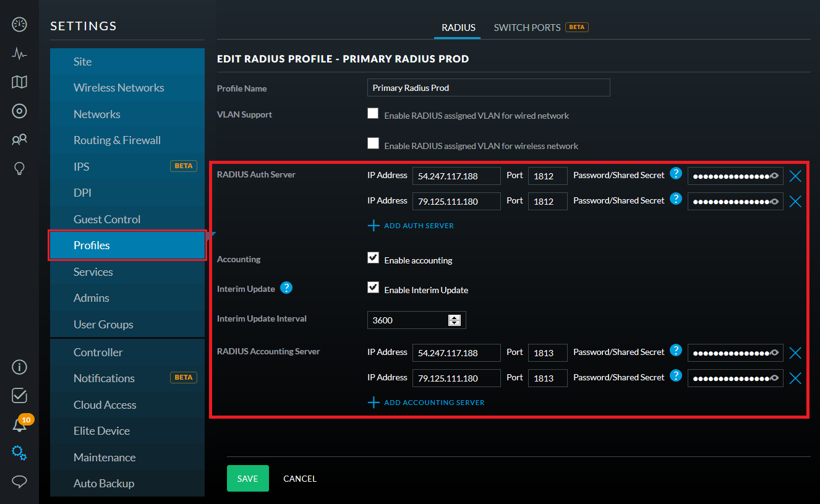820x504 pixels.
Task: Open the Info circle icon
Action: click(x=19, y=367)
